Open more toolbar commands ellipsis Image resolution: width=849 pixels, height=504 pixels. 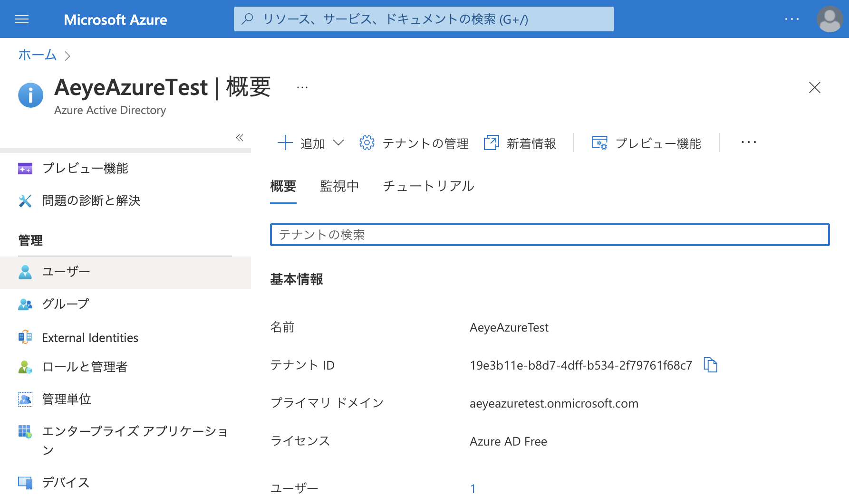[748, 143]
